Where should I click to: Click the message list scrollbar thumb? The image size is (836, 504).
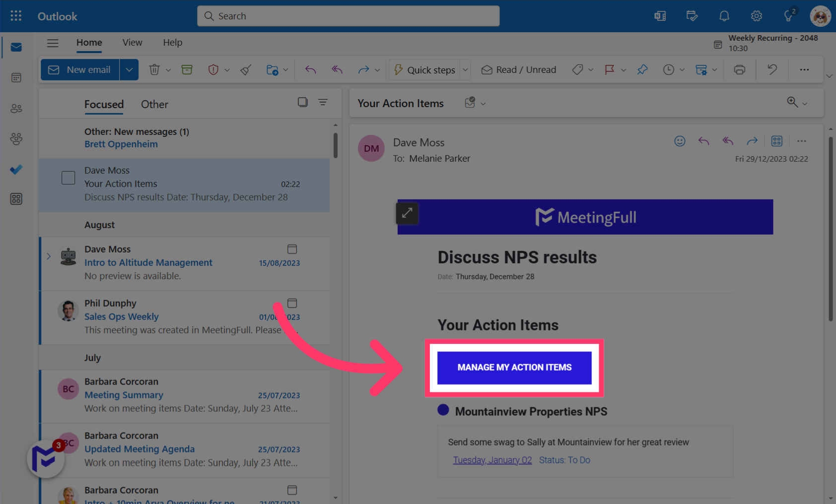[x=336, y=145]
